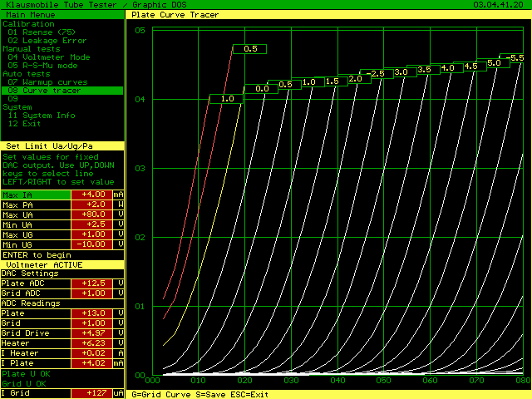Open 11 System Info
This screenshot has width=532, height=399.
tap(43, 115)
